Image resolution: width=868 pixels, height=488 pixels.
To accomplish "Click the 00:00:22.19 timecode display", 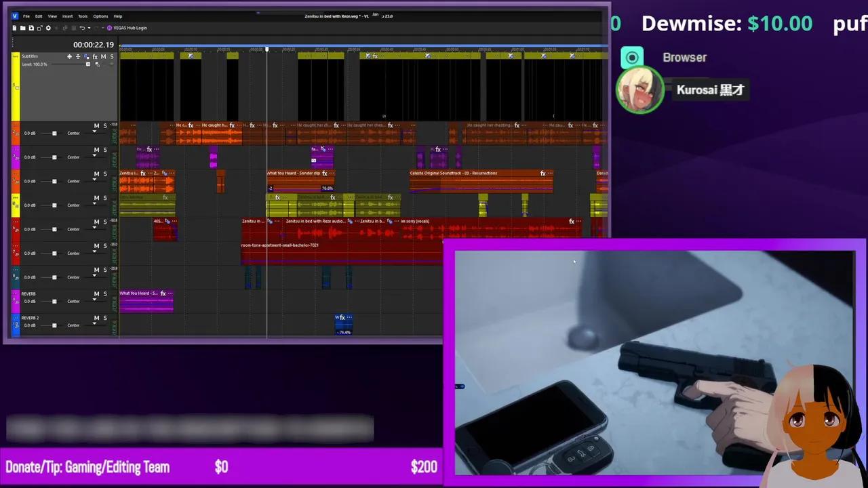I will (94, 45).
